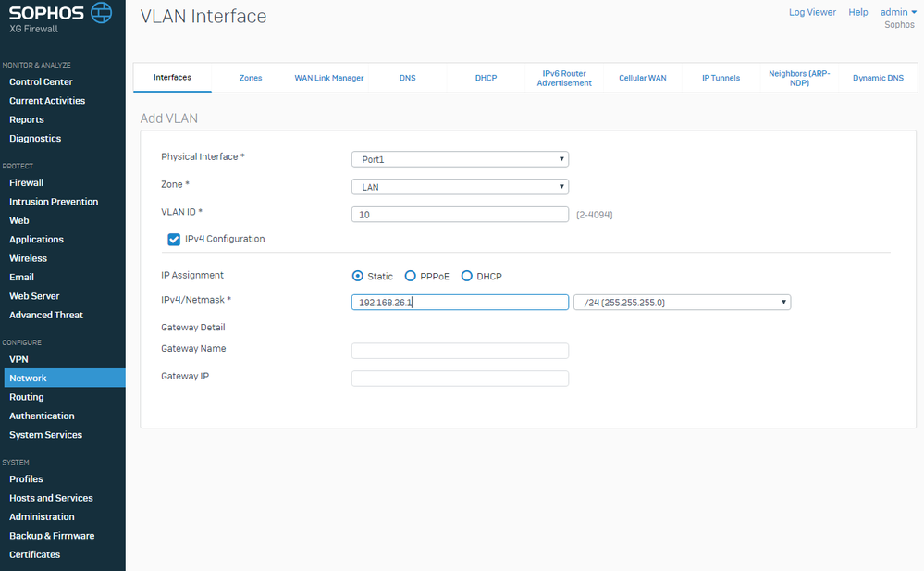
Task: Open Reports in sidebar
Action: click(x=27, y=119)
